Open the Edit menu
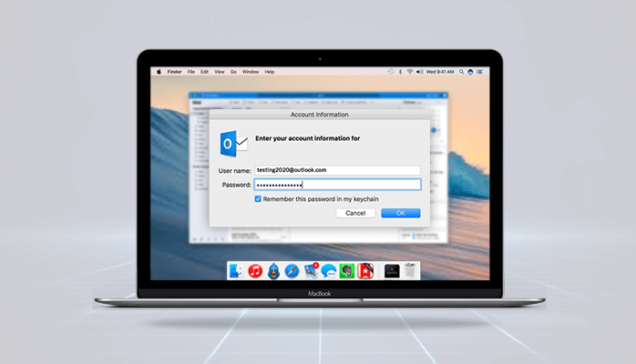This screenshot has width=636, height=364. click(204, 72)
